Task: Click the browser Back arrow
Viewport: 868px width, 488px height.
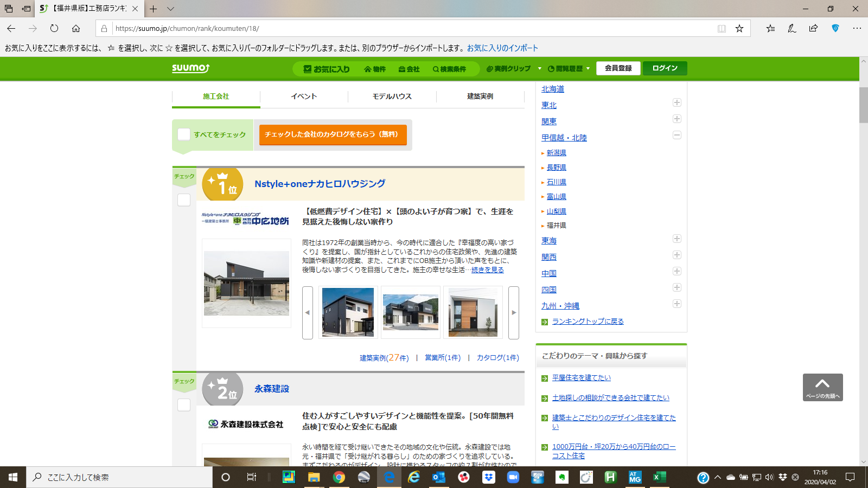Action: [x=11, y=28]
